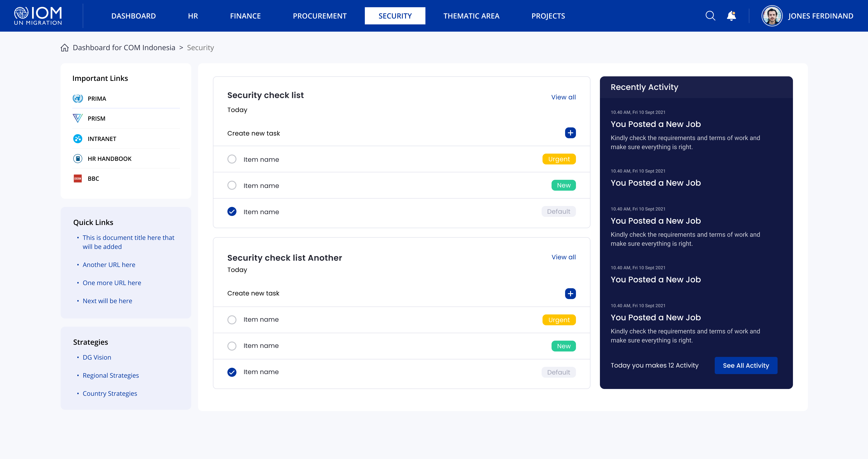The height and width of the screenshot is (459, 868).
Task: Open the Regional Strategies link
Action: [x=111, y=375]
